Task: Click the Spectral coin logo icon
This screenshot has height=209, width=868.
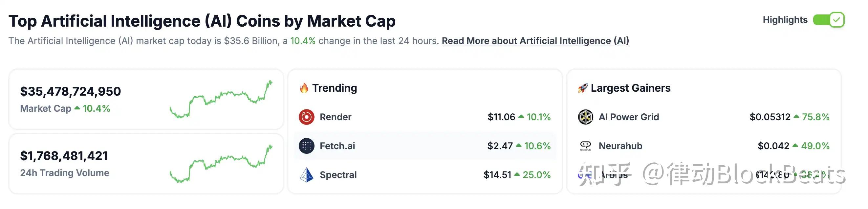Action: (306, 175)
